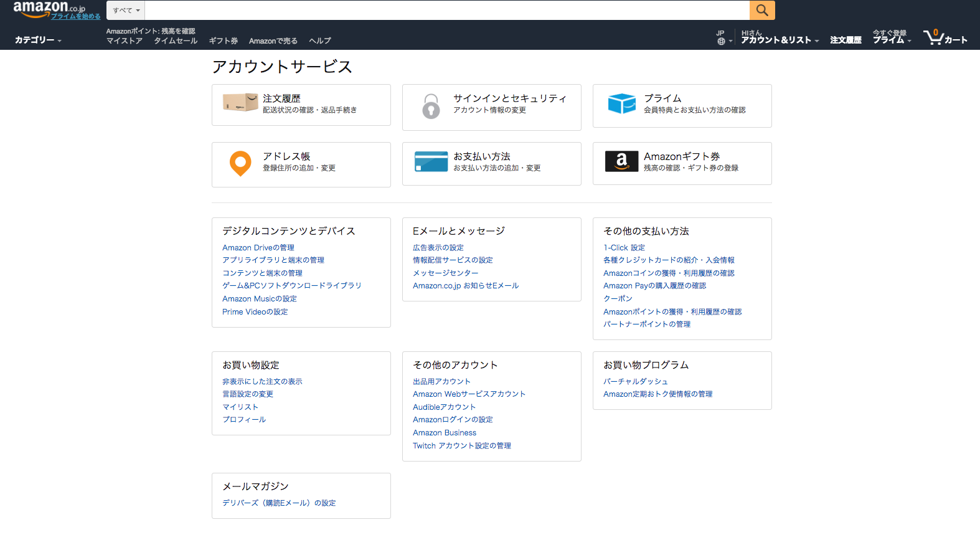Click 広告表示の設定 link
Viewport: 980px width, 550px height.
pos(438,248)
